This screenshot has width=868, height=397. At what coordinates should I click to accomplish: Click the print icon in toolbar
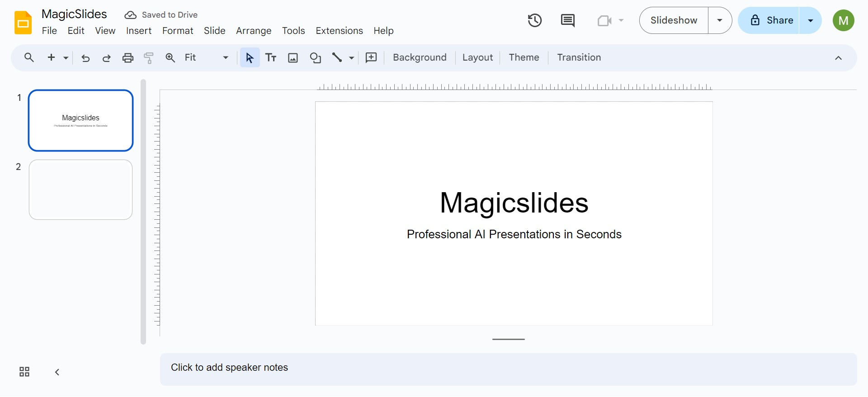point(128,58)
